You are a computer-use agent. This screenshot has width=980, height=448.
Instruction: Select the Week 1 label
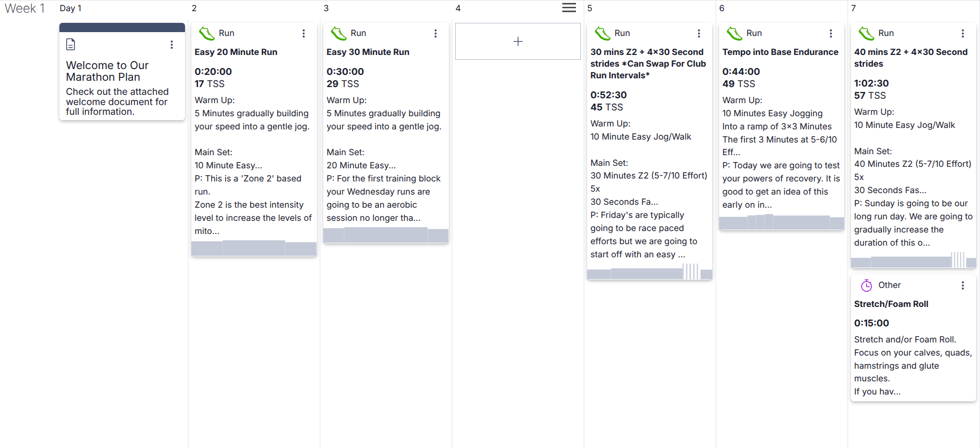(25, 9)
